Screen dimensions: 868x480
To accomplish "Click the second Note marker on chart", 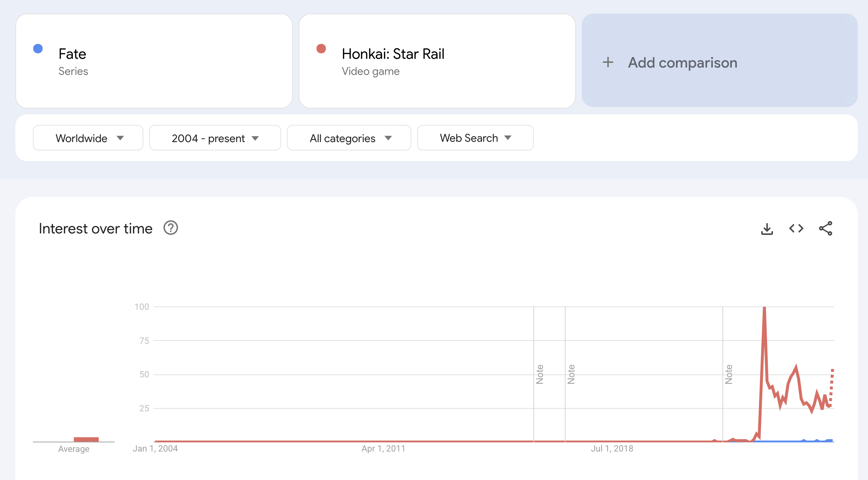I will point(571,374).
